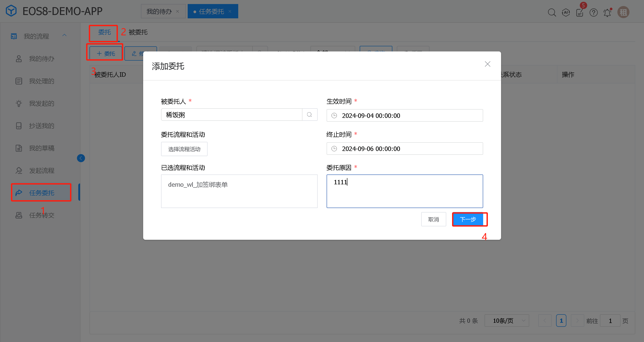Click search icon in 被委托人 field
The image size is (644, 342).
[310, 115]
